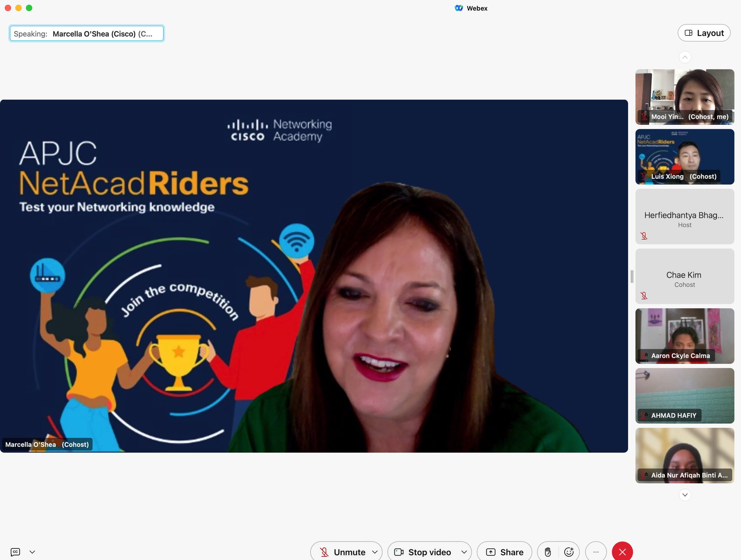Click the mic lock icon on AHMAD HAFIY's tile
The height and width of the screenshot is (560, 741).
[644, 415]
